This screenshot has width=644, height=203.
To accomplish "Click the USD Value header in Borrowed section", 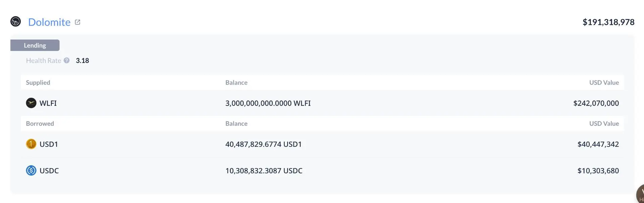I will pos(604,124).
